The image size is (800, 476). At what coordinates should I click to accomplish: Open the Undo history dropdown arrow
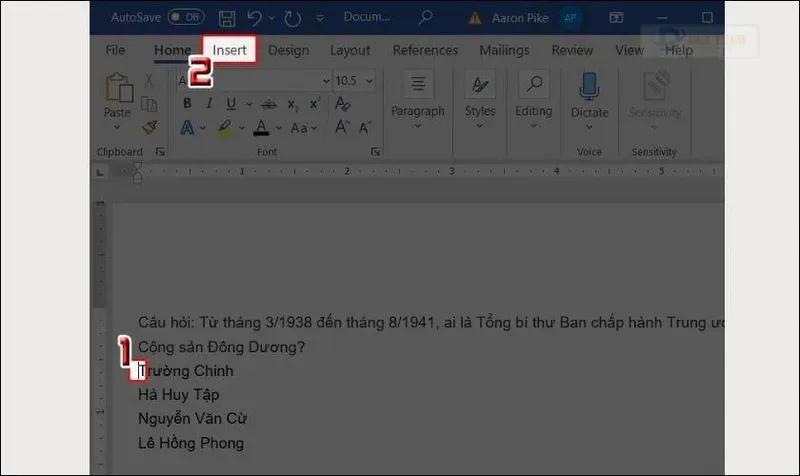click(271, 18)
